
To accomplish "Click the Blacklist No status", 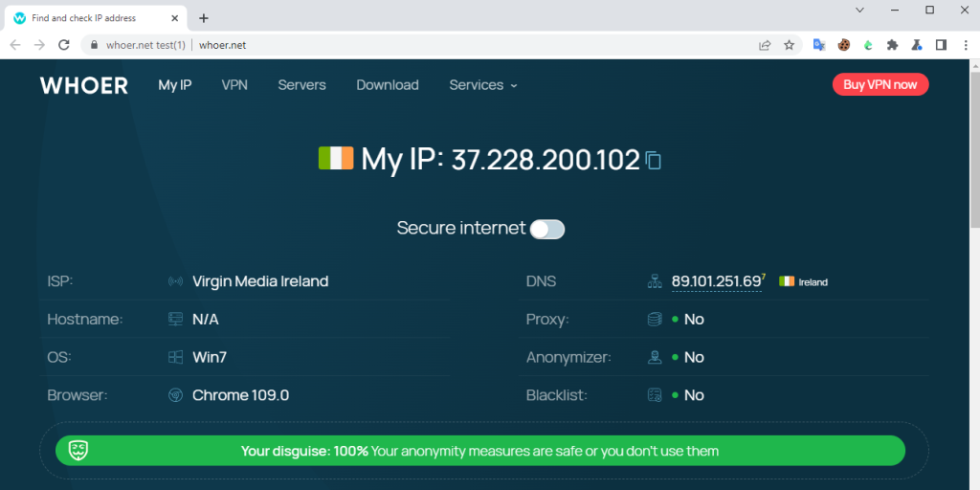I will point(694,395).
